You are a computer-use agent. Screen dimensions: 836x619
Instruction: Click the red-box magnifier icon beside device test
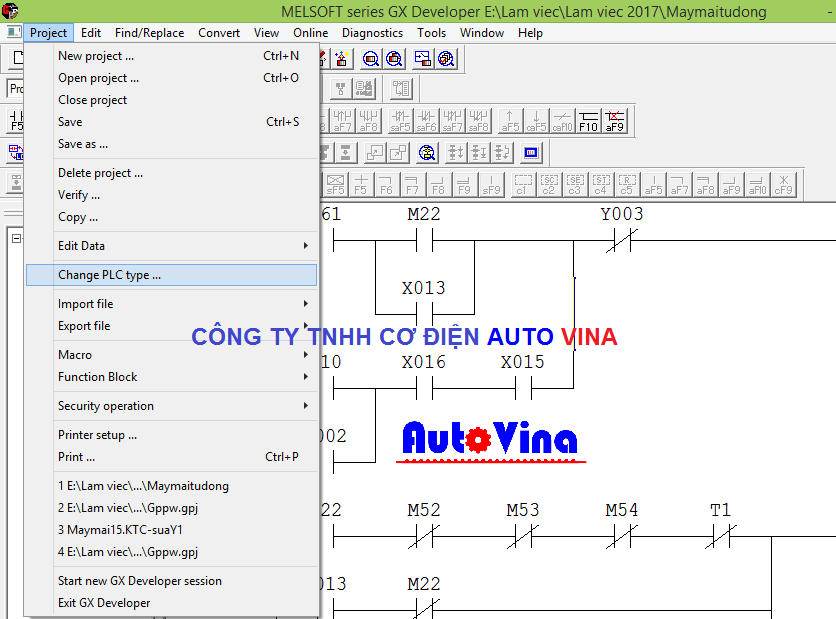tap(394, 59)
